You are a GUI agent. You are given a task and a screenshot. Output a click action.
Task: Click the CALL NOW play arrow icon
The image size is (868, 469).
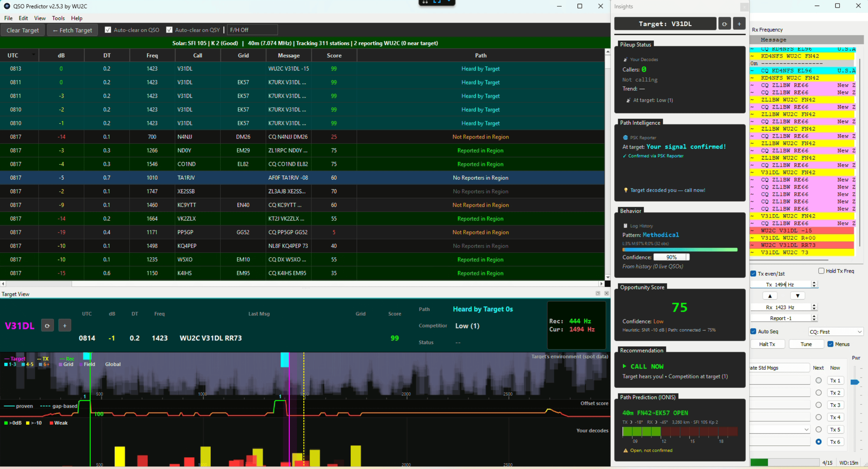click(x=624, y=366)
